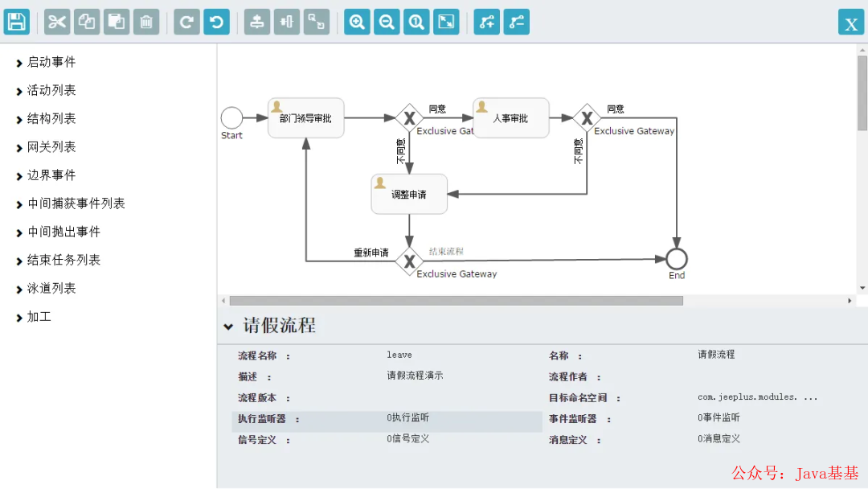868x489 pixels.
Task: Remove bend point from sequence flow
Action: pyautogui.click(x=517, y=23)
